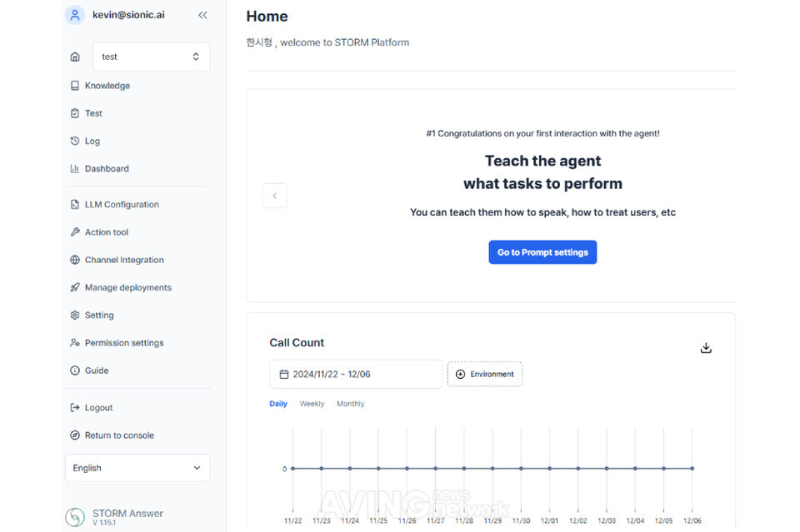Open the 2024/11/22 ~ 12/06 date range picker
This screenshot has width=800, height=532.
tap(355, 375)
